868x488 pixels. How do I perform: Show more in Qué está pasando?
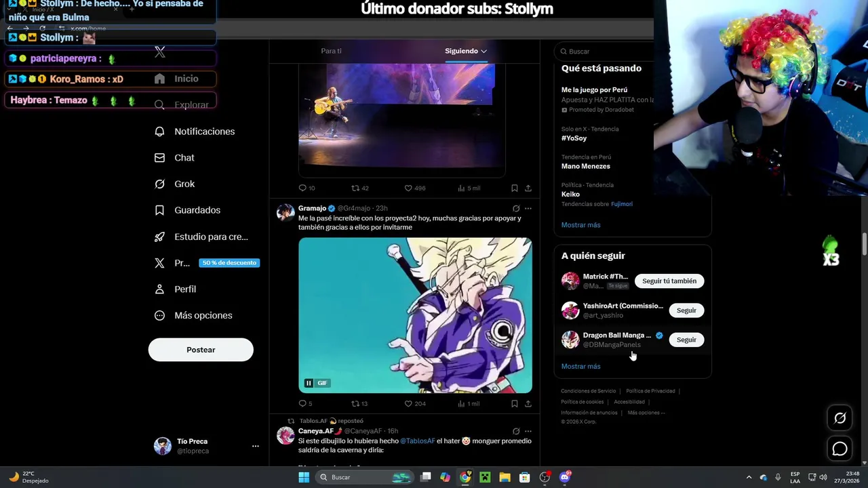coord(581,225)
